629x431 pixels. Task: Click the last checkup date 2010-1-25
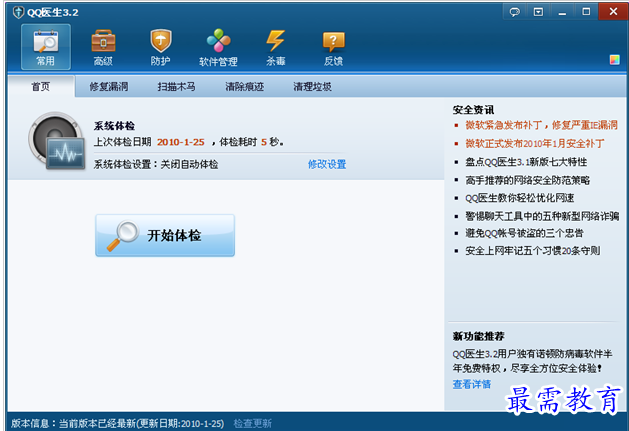181,142
